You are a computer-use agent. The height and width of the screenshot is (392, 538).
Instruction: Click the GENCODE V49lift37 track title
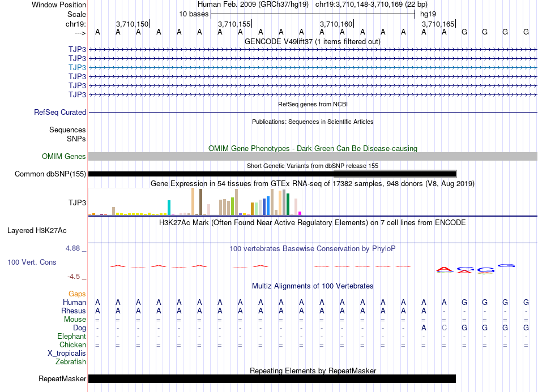[313, 41]
